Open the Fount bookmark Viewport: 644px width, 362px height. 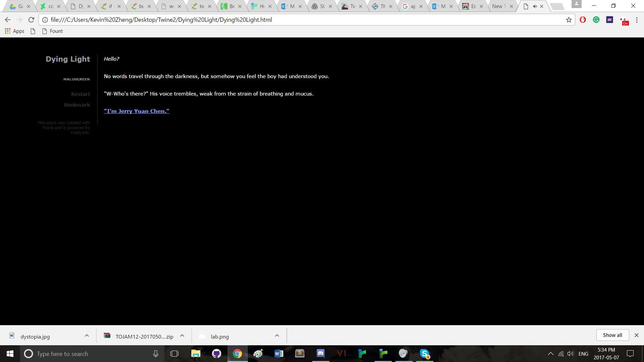[52, 31]
